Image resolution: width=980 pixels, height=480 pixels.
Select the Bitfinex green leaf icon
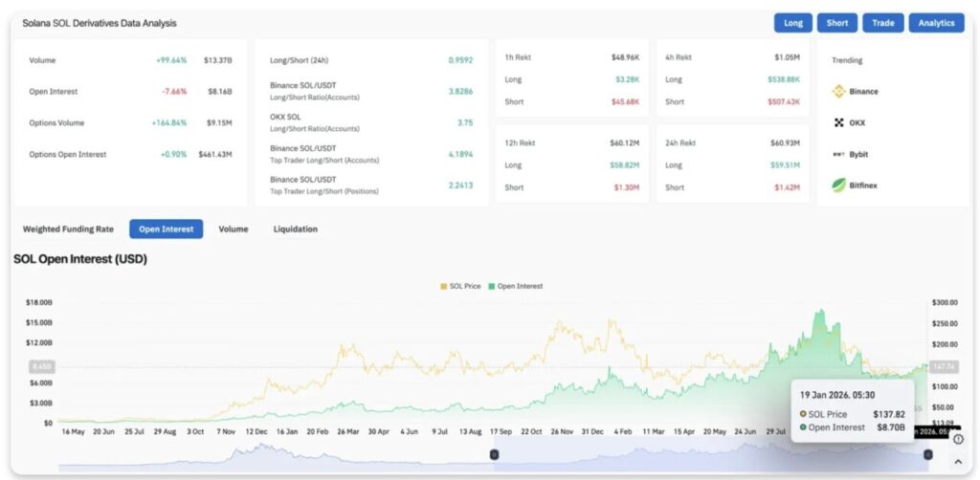[x=838, y=185]
